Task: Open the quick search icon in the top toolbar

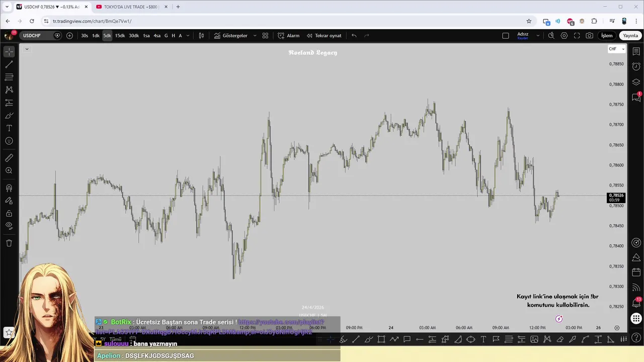Action: (x=551, y=36)
